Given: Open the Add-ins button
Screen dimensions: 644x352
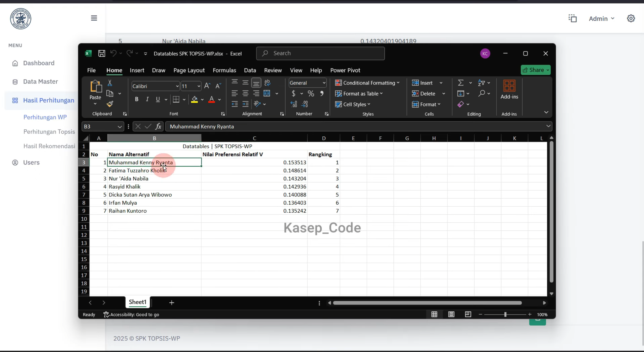Looking at the screenshot, I should (x=509, y=90).
